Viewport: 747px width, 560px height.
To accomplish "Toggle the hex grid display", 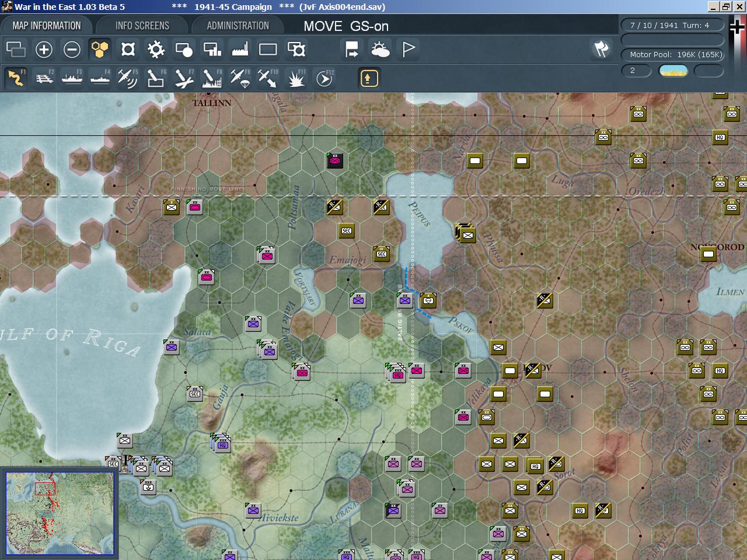I will click(100, 50).
